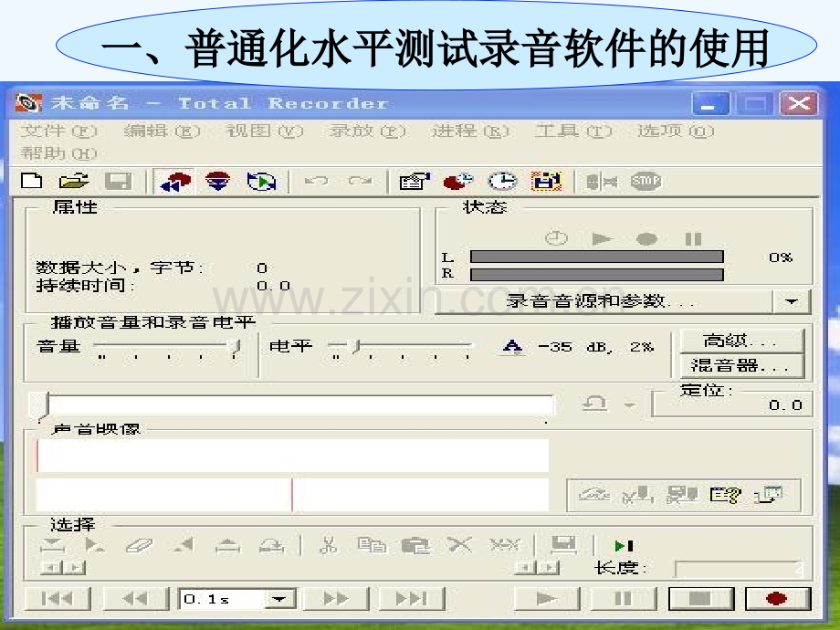Click the 高级... button
This screenshot has height=630, width=840.
point(742,341)
